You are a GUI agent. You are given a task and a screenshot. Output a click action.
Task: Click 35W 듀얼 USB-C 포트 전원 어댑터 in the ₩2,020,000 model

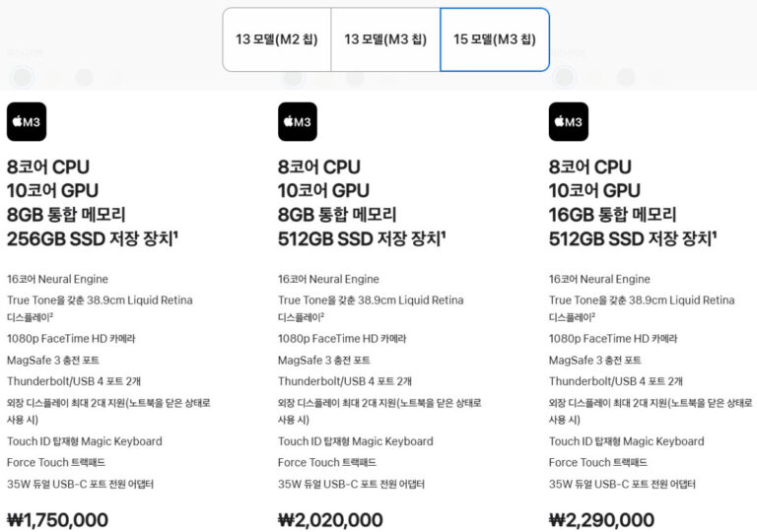pyautogui.click(x=351, y=484)
